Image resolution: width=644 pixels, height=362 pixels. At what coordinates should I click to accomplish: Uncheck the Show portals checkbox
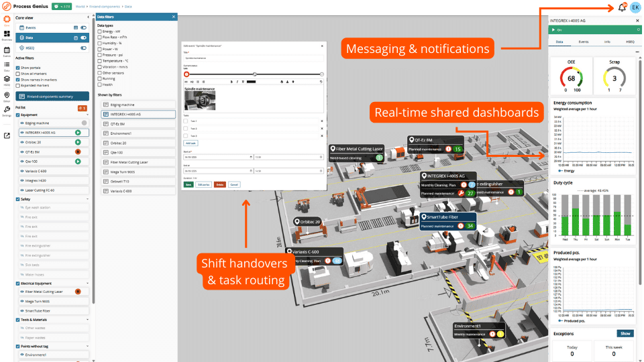pos(18,68)
